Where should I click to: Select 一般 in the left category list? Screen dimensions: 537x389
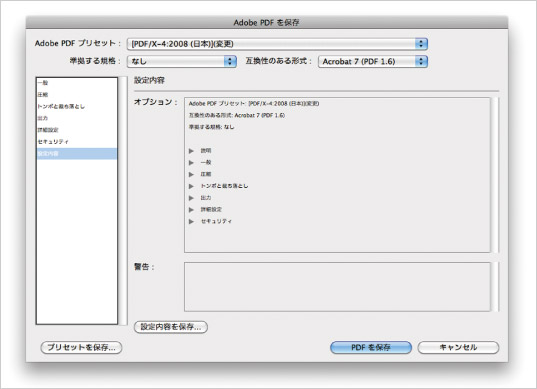[77, 83]
